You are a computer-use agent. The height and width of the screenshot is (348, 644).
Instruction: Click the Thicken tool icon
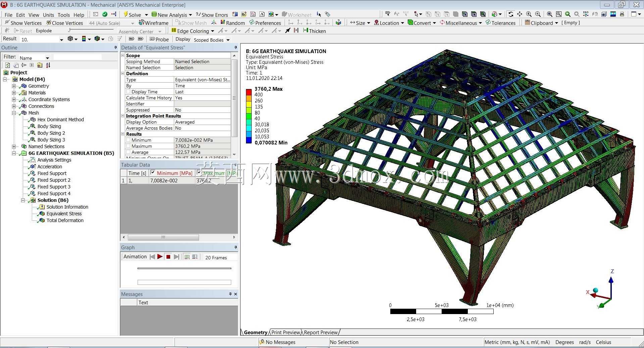tap(305, 31)
